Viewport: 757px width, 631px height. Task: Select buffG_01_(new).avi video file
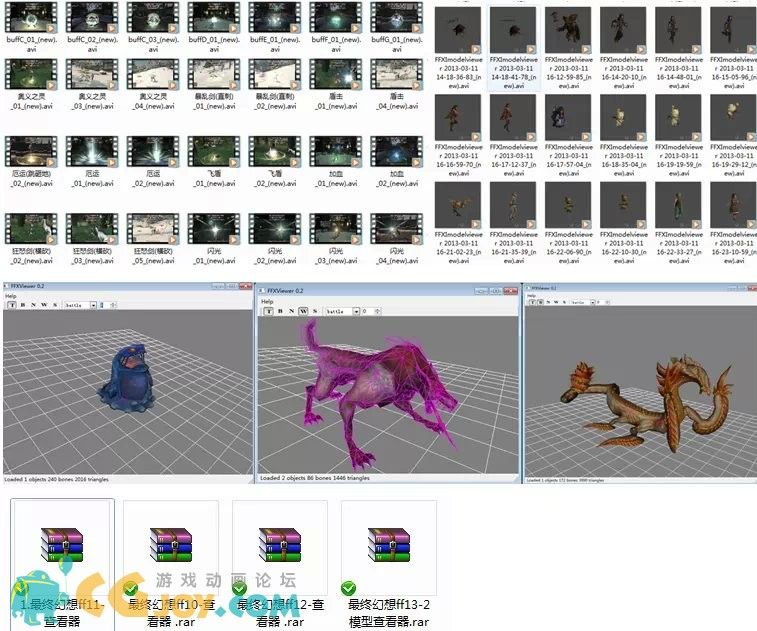click(x=396, y=27)
